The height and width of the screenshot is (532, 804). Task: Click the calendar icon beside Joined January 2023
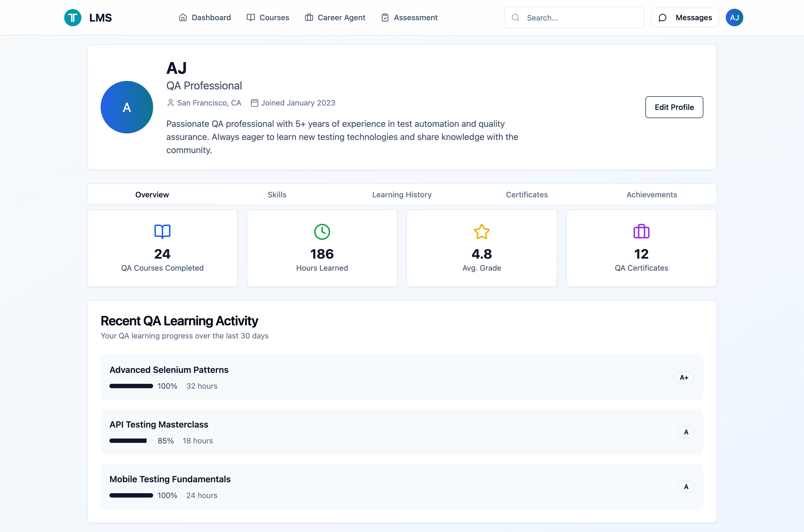pyautogui.click(x=255, y=103)
